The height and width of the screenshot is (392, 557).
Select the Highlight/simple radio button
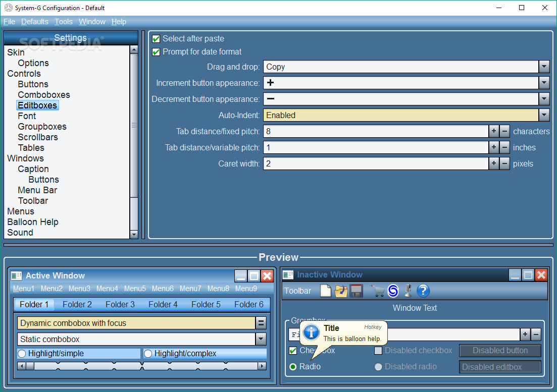[22, 353]
